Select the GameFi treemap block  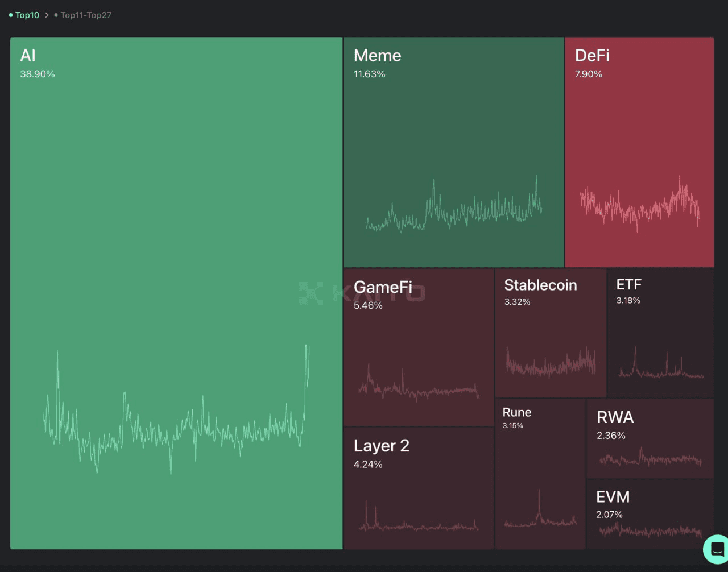(419, 347)
